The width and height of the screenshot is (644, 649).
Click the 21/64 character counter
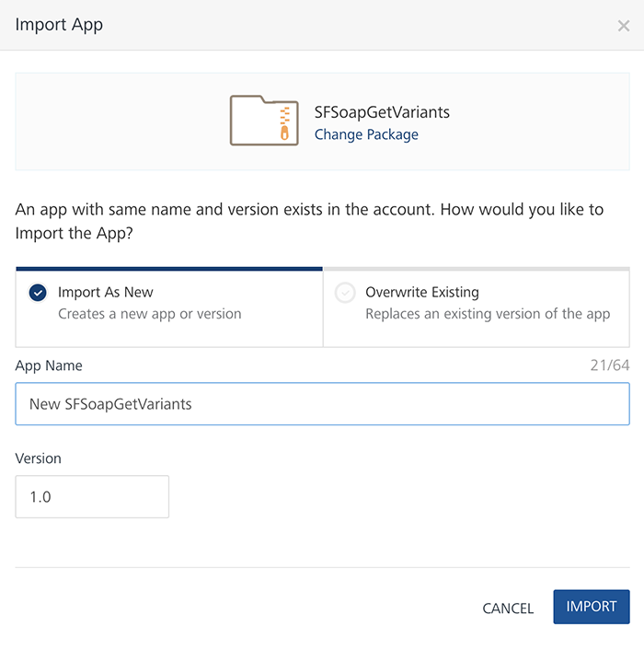(x=610, y=365)
